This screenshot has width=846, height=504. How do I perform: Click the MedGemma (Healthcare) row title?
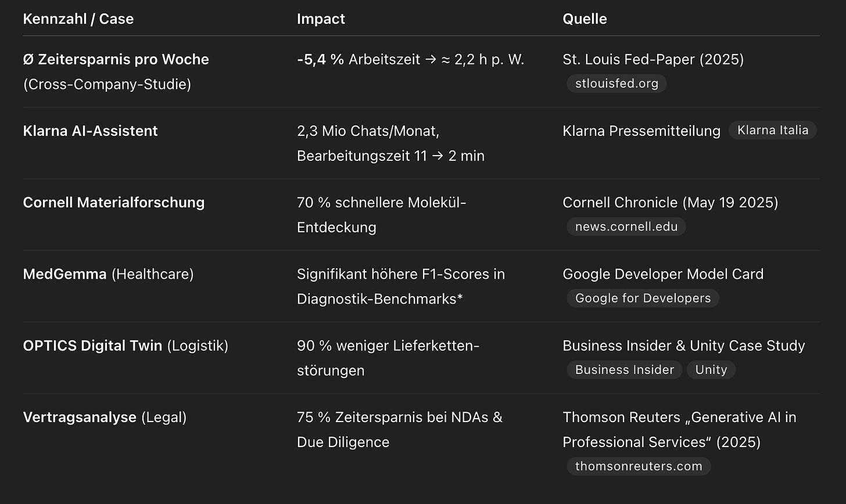pyautogui.click(x=108, y=273)
